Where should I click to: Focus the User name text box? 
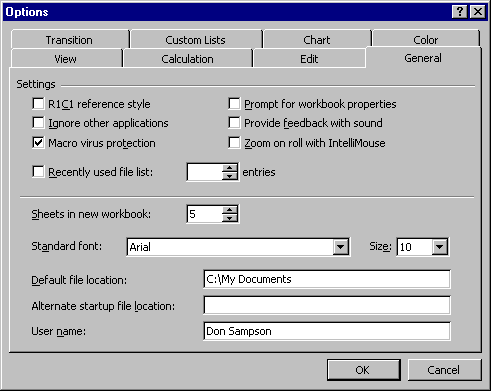pos(327,331)
